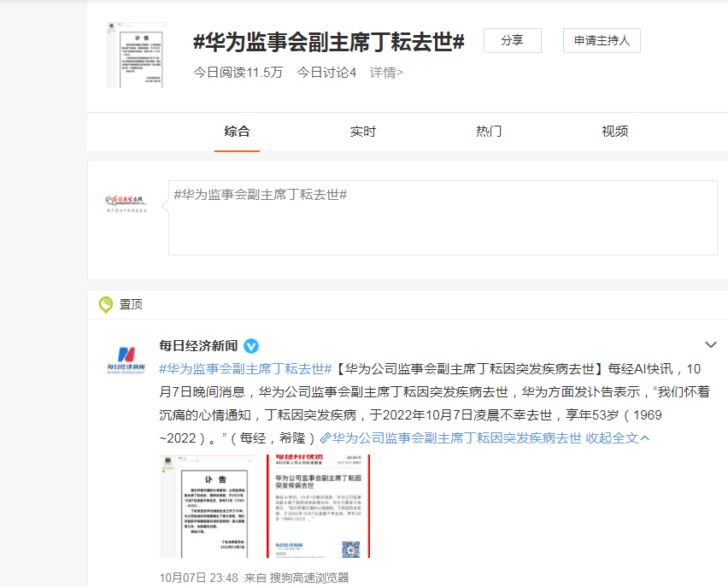This screenshot has width=728, height=587.
Task: Open the 详情> details link
Action: [386, 73]
